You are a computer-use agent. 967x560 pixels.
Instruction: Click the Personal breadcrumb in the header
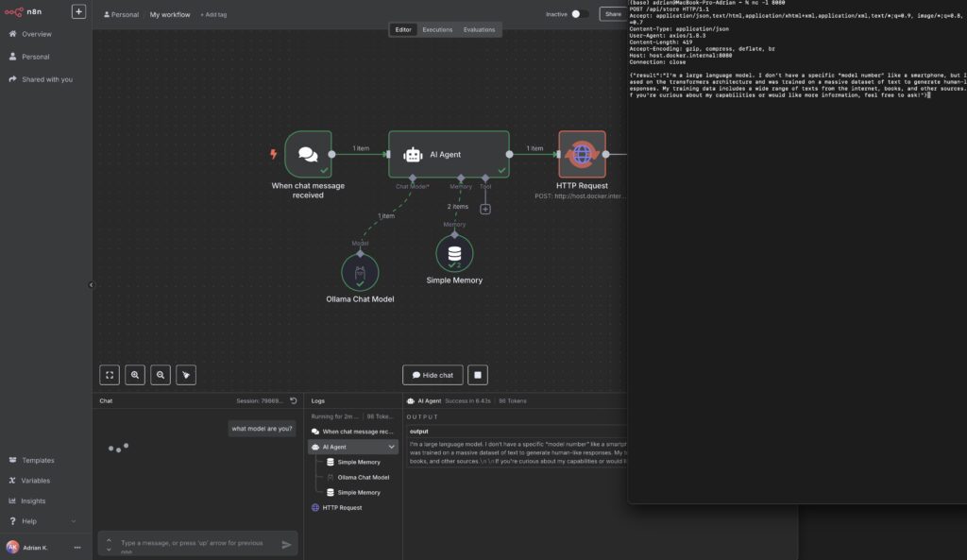[x=121, y=14]
